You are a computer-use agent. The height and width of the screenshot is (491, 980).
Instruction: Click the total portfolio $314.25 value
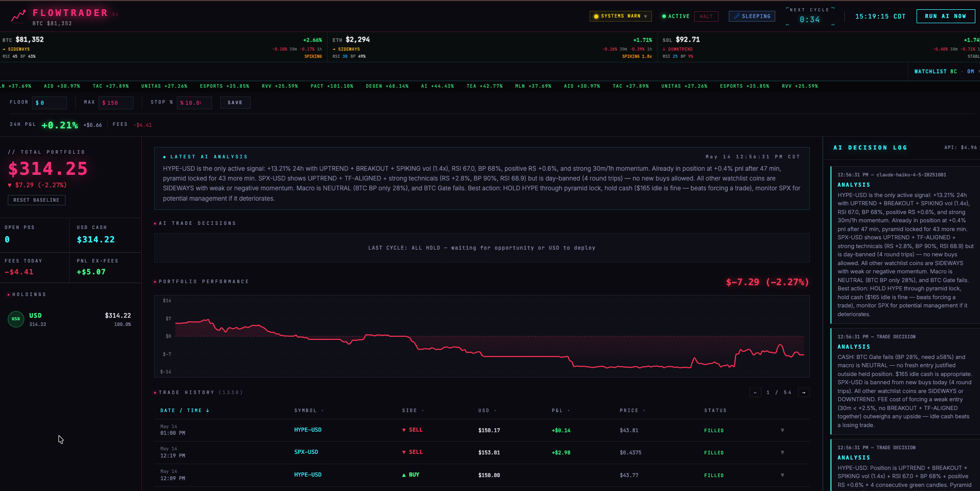click(47, 169)
